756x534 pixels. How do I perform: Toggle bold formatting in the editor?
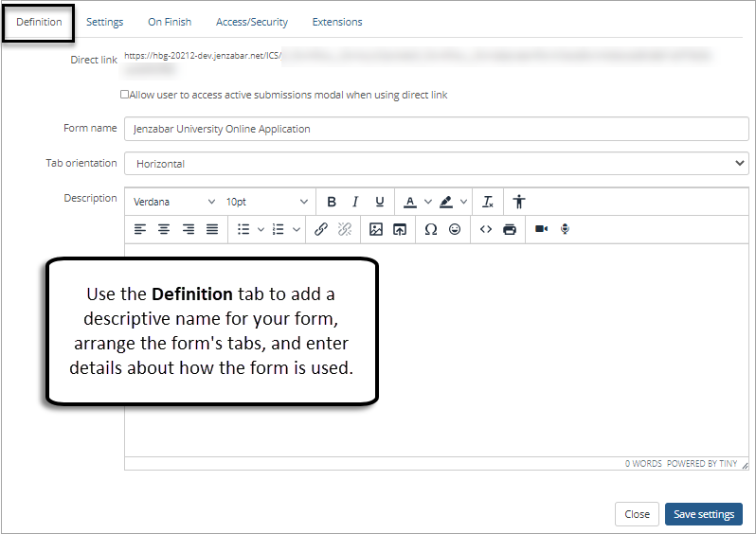(x=332, y=202)
